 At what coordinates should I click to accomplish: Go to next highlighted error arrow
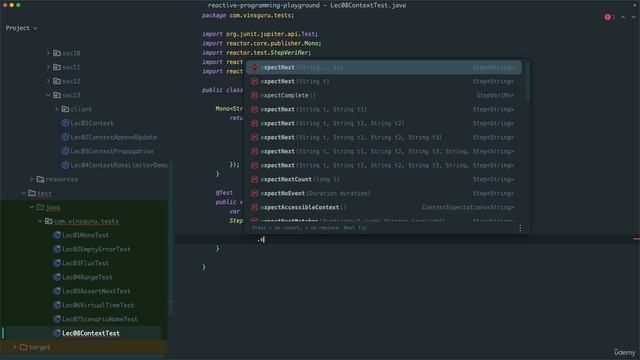(x=633, y=17)
